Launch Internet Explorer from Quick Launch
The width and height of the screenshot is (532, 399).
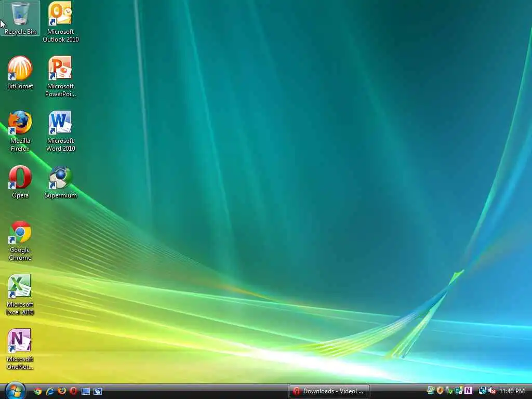point(50,391)
